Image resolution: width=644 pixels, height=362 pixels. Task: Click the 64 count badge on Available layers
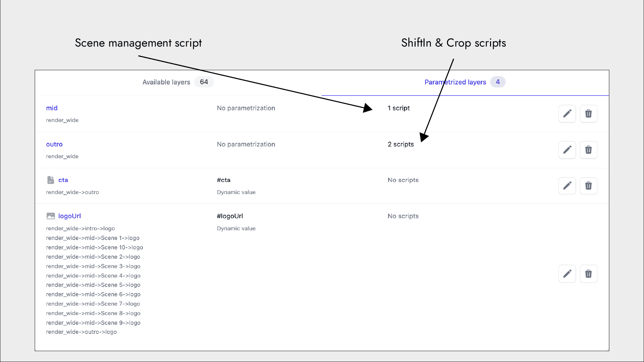click(x=204, y=82)
